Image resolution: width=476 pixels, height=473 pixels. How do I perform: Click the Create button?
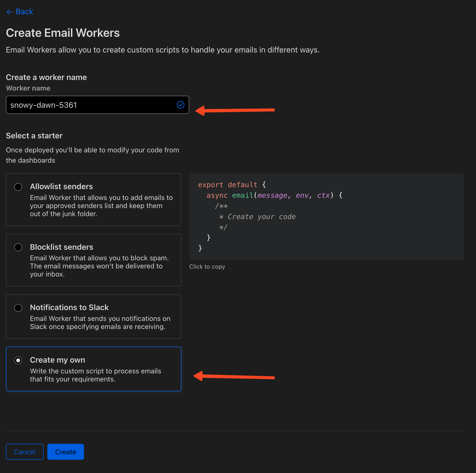66,452
